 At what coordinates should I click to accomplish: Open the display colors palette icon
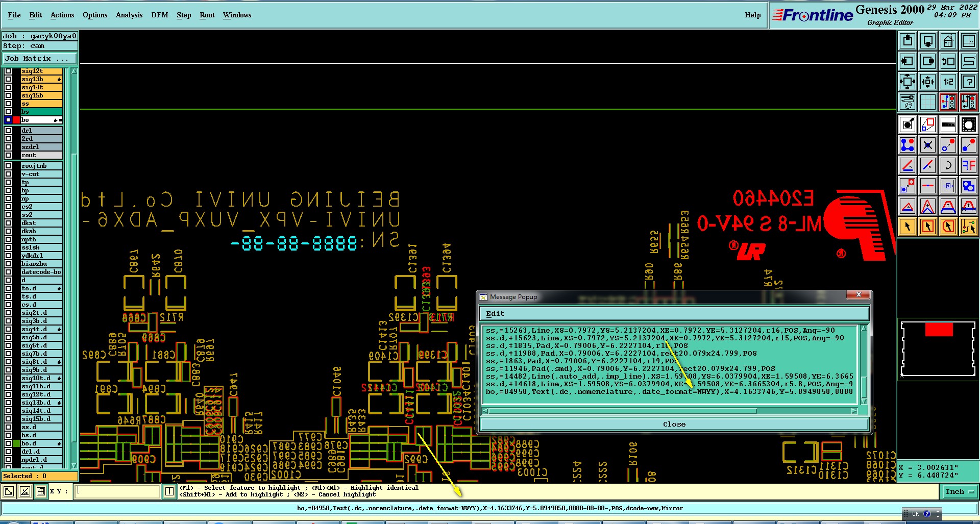[907, 102]
